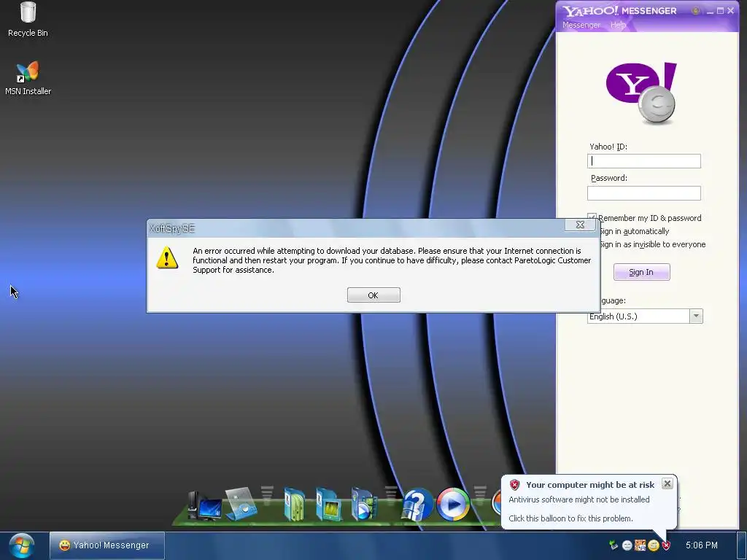Image resolution: width=747 pixels, height=560 pixels.
Task: Focus the Password input field
Action: click(643, 192)
